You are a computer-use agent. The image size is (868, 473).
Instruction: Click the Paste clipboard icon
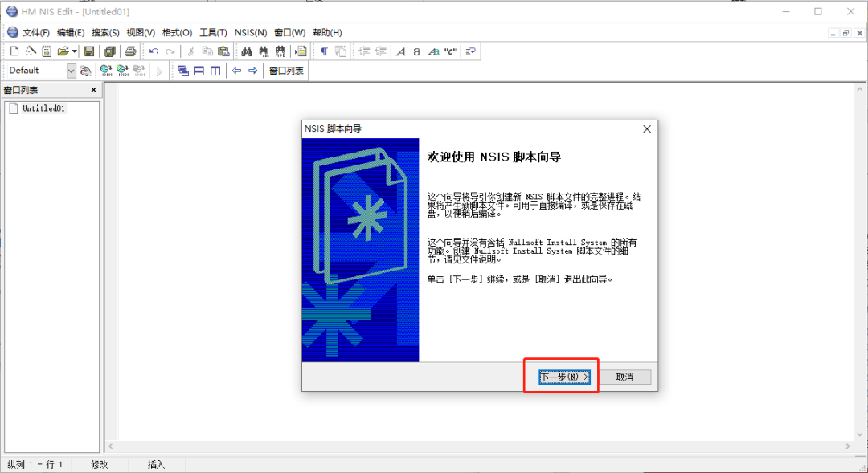pyautogui.click(x=223, y=51)
